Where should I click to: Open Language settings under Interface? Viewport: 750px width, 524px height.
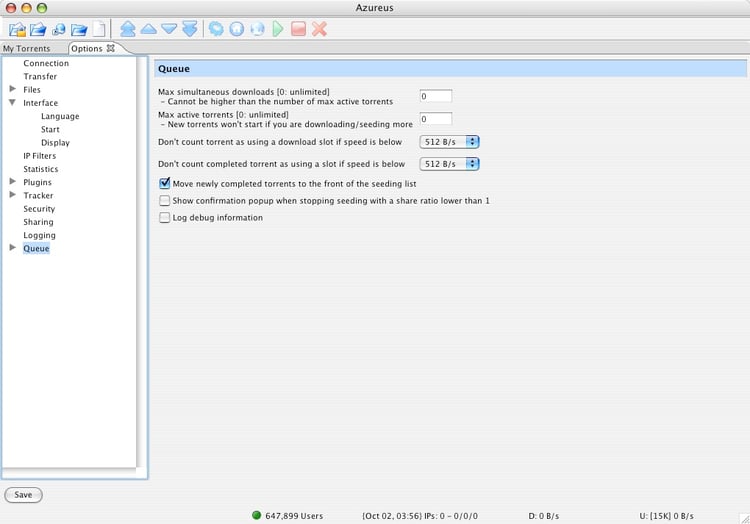tap(60, 116)
